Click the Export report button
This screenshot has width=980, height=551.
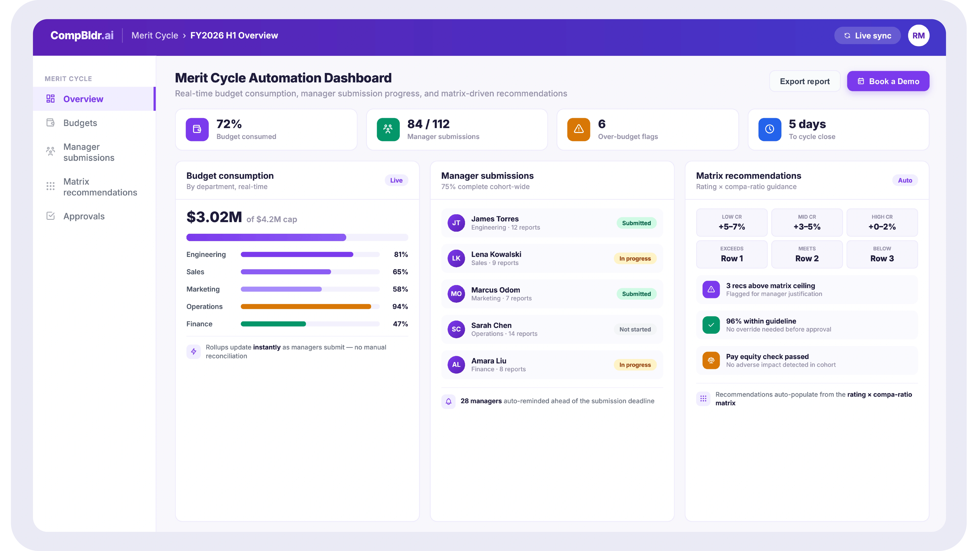pyautogui.click(x=805, y=81)
